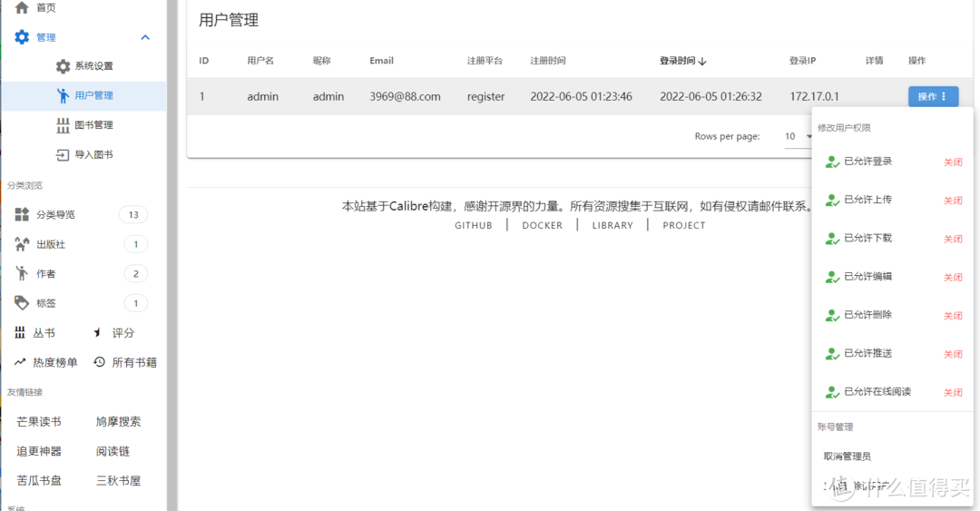The image size is (980, 511).
Task: Open the PROJECT footer link
Action: [684, 225]
